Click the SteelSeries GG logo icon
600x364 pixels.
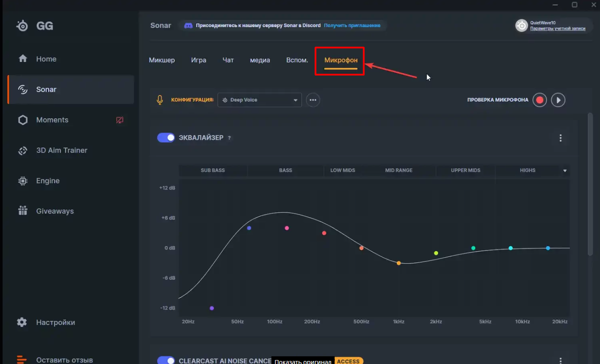pyautogui.click(x=22, y=26)
